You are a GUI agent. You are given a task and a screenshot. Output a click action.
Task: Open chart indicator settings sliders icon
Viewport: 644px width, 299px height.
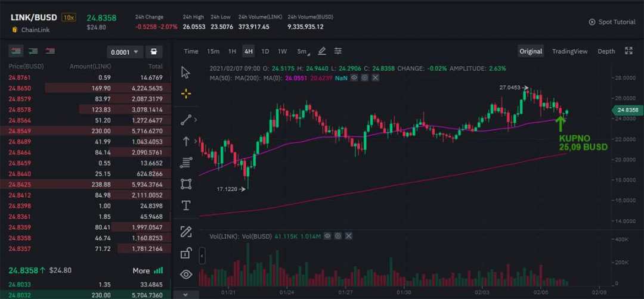click(338, 51)
